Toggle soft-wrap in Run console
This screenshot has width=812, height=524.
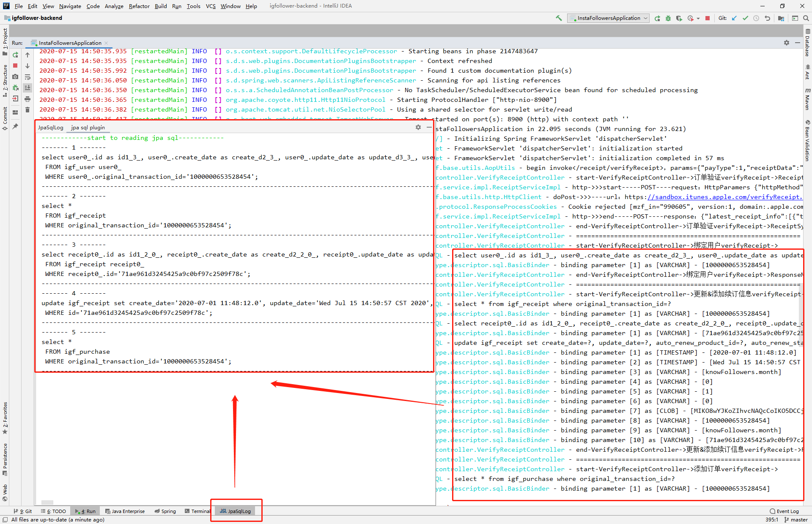click(x=27, y=77)
